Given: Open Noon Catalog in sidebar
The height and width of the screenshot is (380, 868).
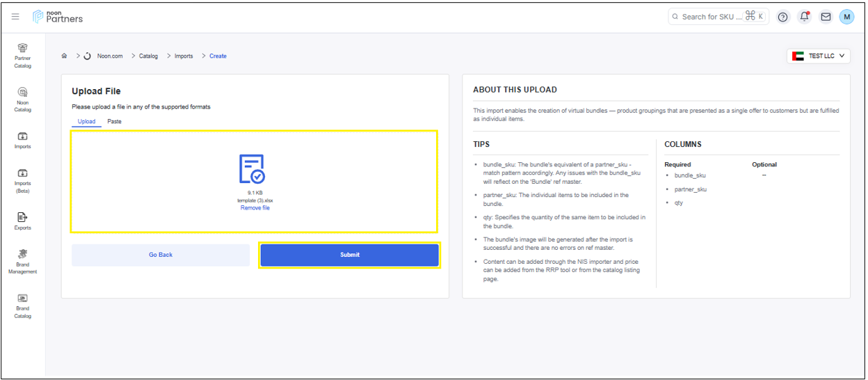Looking at the screenshot, I should (23, 99).
